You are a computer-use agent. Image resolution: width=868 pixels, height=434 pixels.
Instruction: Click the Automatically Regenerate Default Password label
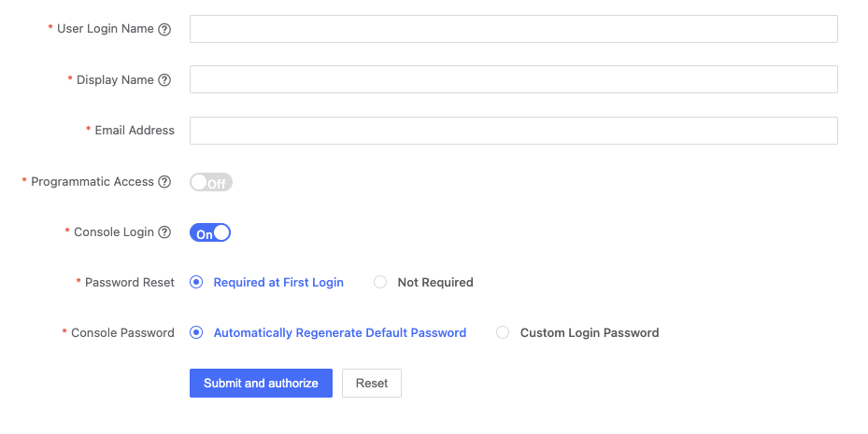pyautogui.click(x=339, y=333)
